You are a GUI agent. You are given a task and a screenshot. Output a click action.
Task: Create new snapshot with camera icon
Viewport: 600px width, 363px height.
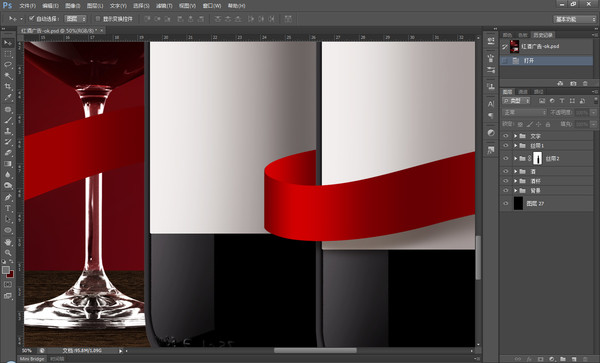(x=573, y=83)
